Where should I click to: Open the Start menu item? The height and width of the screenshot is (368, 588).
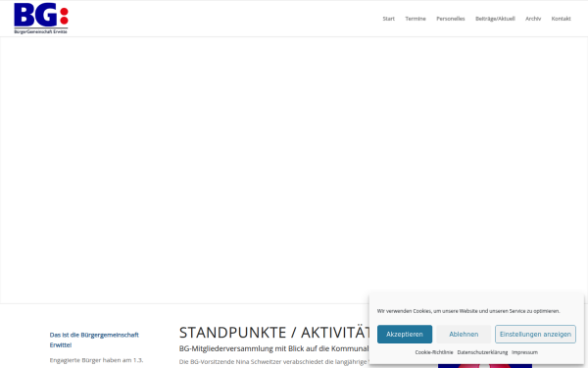(388, 19)
